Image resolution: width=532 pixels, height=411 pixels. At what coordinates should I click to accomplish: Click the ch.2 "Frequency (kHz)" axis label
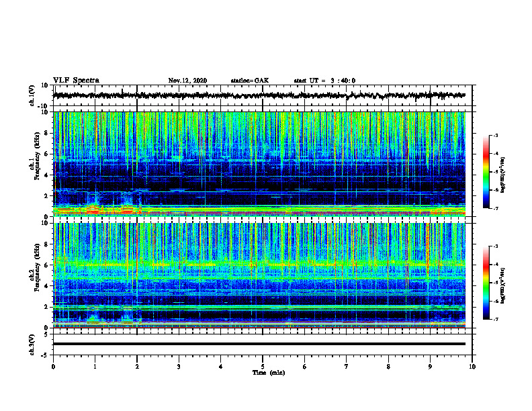[37, 267]
